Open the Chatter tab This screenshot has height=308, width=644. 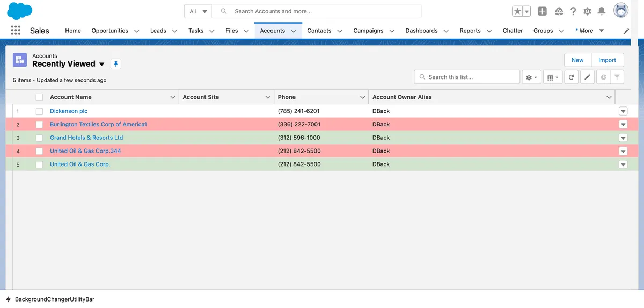point(513,31)
